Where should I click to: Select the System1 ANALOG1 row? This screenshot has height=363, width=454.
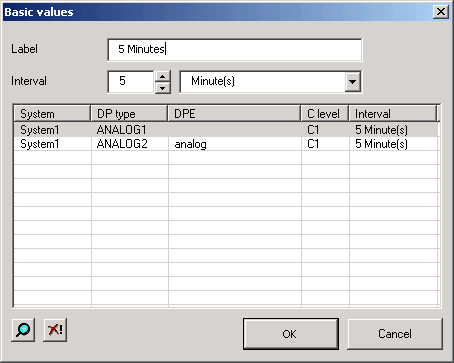pos(226,129)
